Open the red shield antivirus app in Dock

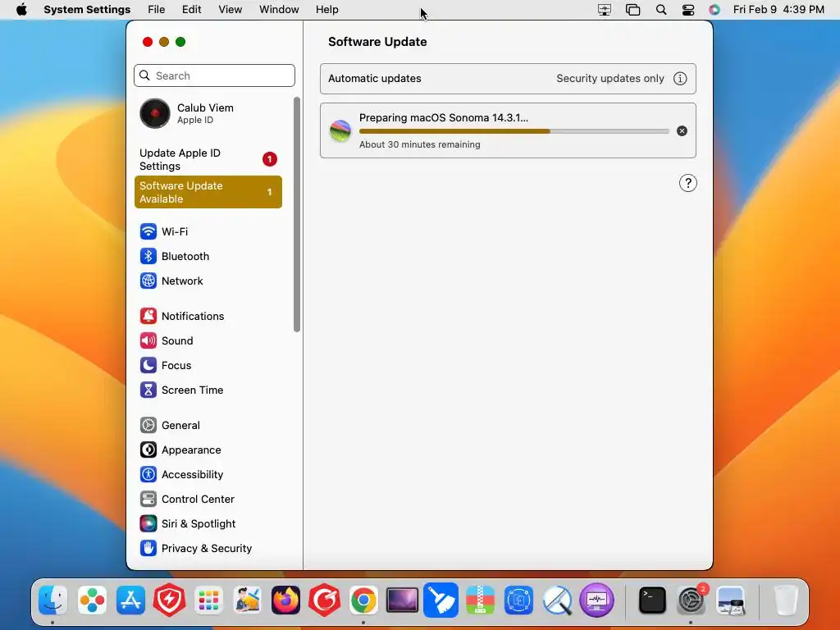(169, 600)
